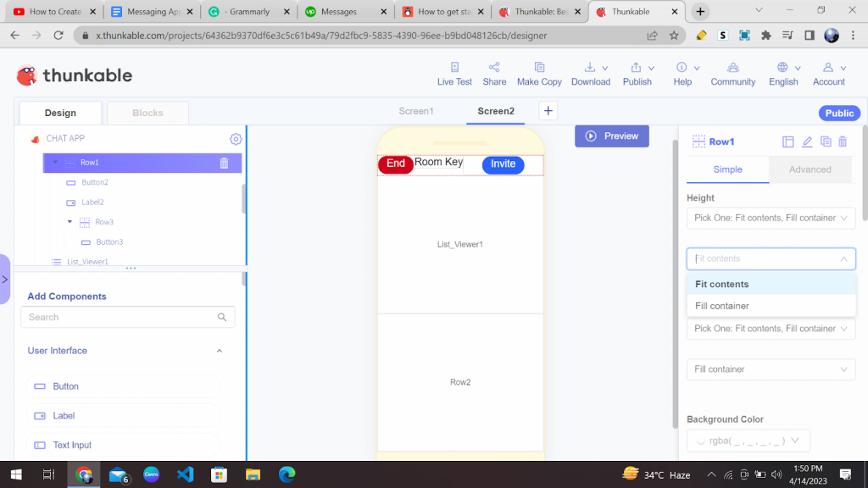Screen dimensions: 868x488
Task: Open CHAT APP project settings gear
Action: [x=235, y=138]
